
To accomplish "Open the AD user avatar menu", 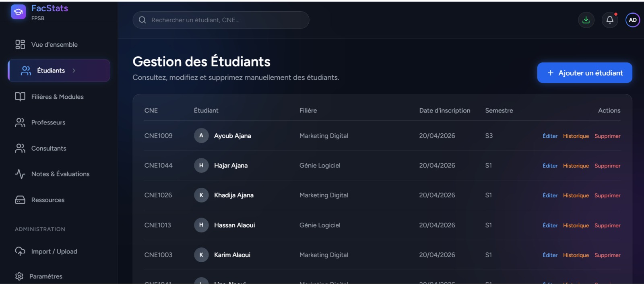I will point(633,20).
